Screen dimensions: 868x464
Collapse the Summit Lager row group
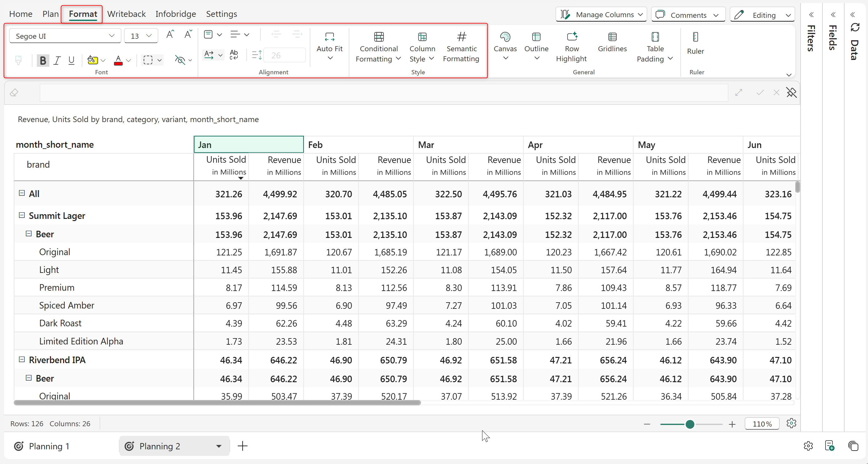[22, 215]
